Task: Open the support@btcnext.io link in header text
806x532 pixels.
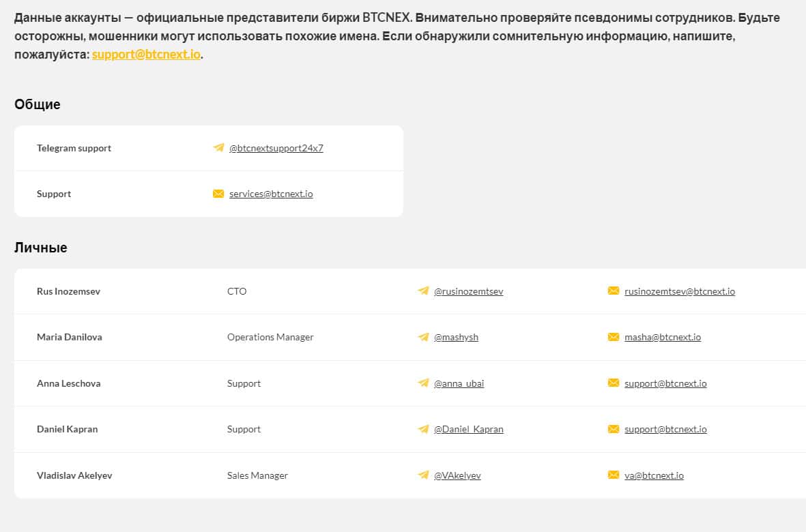Action: [146, 55]
